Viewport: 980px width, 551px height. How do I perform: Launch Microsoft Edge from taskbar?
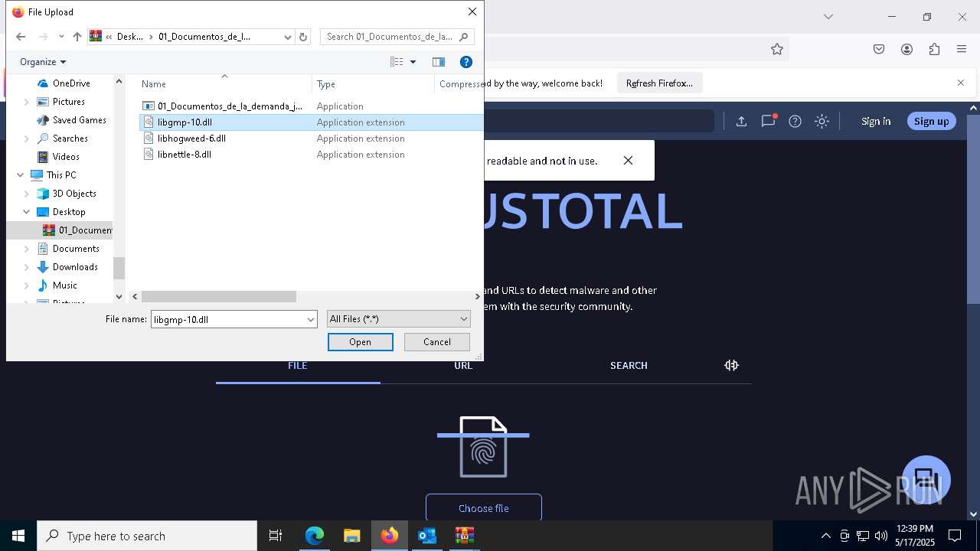coord(315,536)
